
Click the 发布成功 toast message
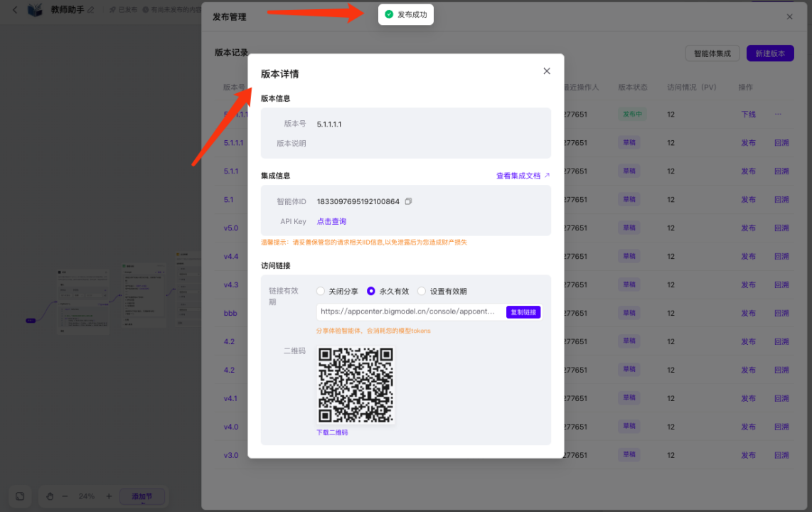(406, 14)
